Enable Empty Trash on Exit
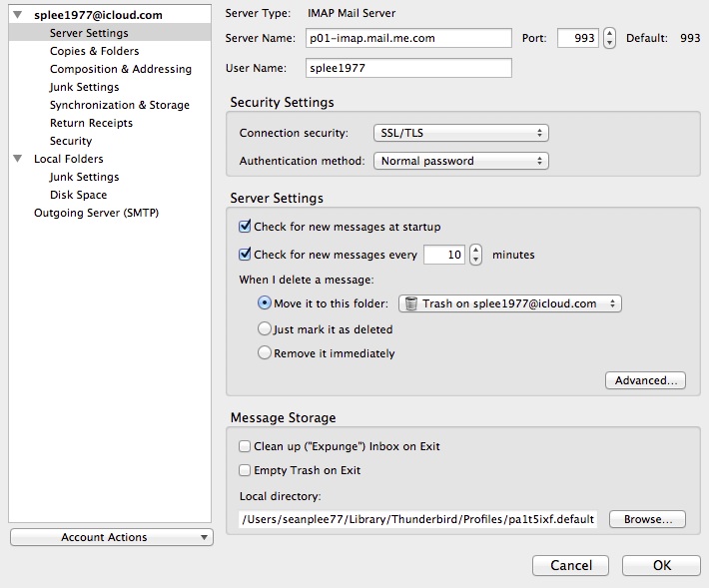 [x=245, y=470]
